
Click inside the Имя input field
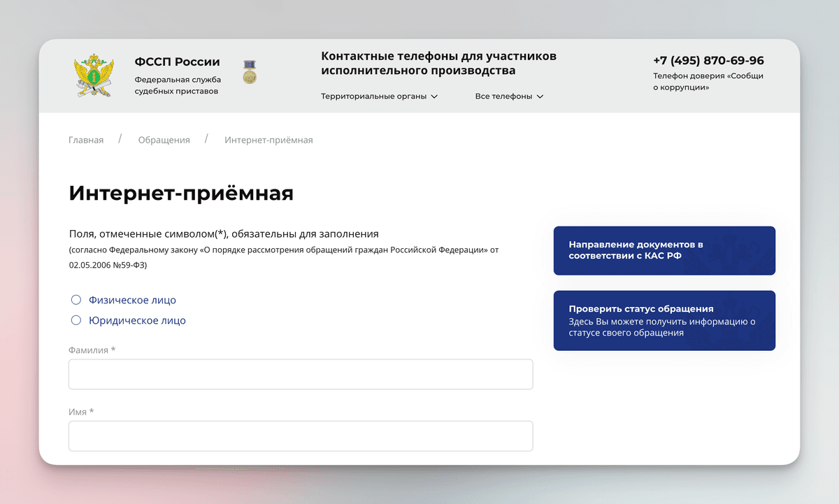pyautogui.click(x=301, y=435)
